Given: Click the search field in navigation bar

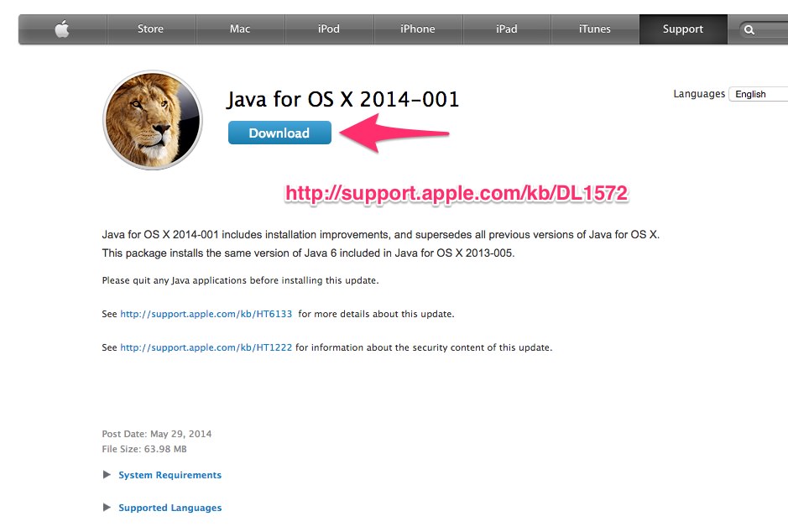Looking at the screenshot, I should 763,29.
